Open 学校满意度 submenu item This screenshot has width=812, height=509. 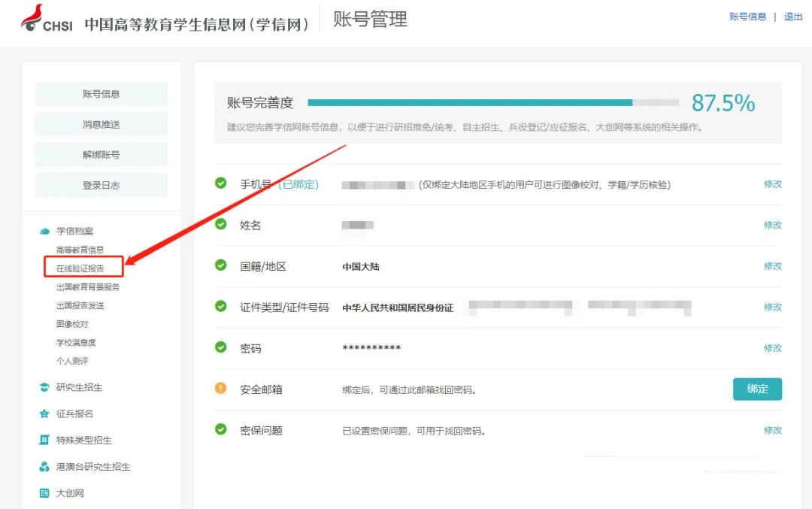pos(76,342)
